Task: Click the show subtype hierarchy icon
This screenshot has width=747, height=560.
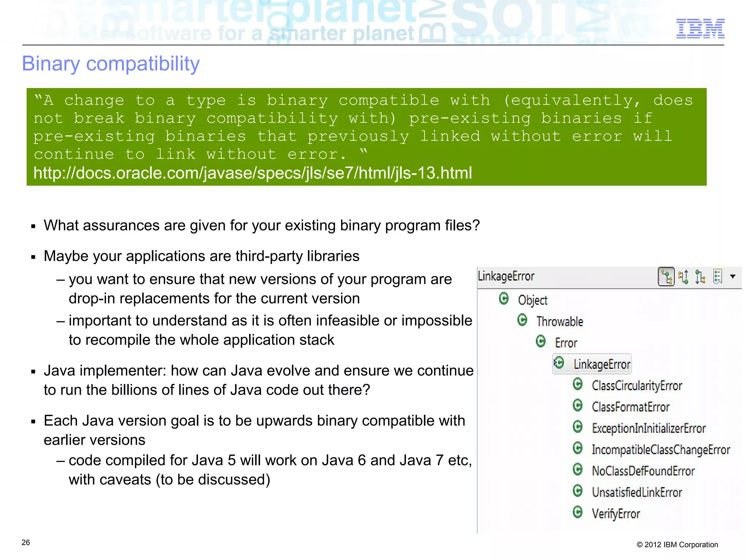Action: tap(700, 277)
